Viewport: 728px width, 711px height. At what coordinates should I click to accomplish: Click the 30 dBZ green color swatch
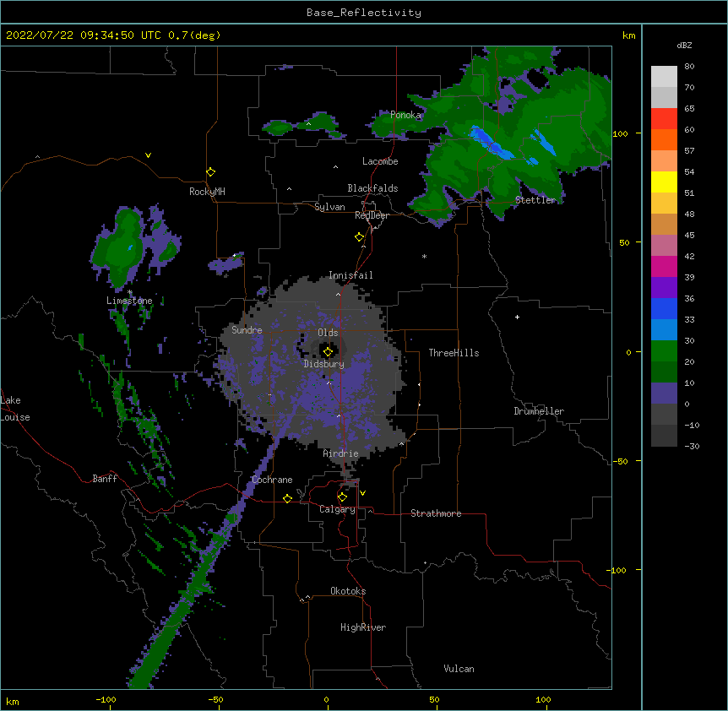(x=664, y=351)
